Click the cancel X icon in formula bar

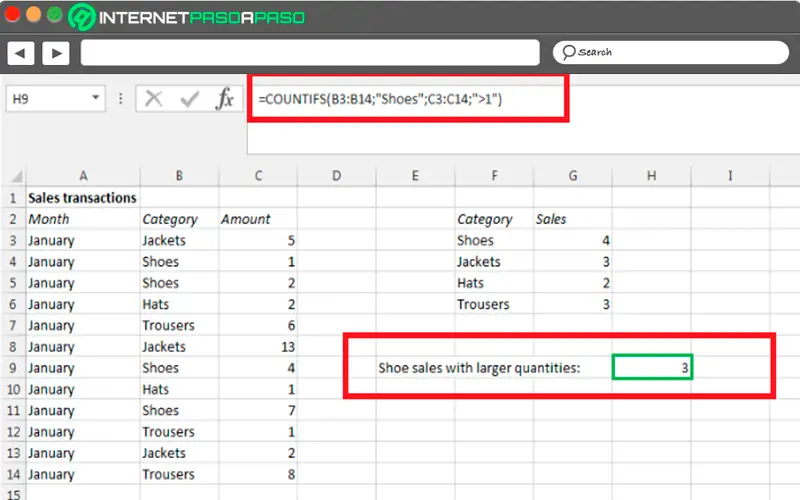tap(154, 98)
